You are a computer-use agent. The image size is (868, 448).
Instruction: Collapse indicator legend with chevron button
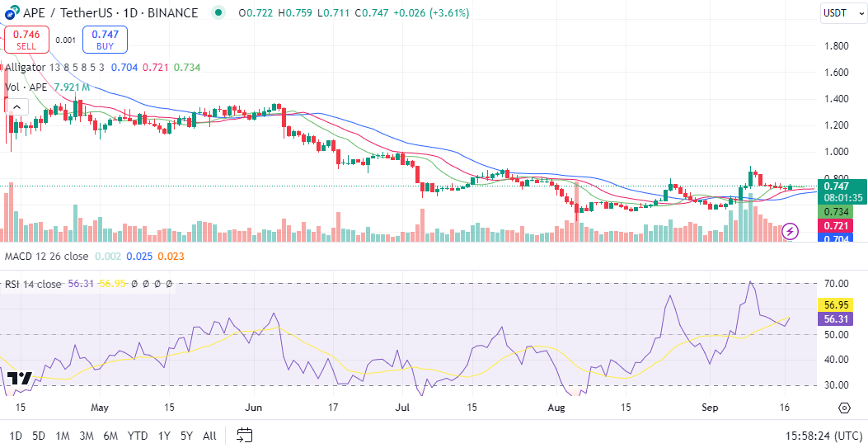[16, 107]
